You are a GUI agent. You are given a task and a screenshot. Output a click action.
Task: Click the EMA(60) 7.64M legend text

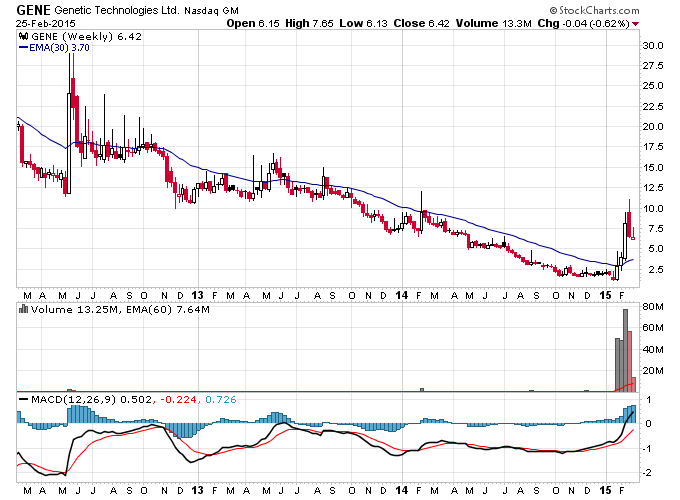pyautogui.click(x=168, y=309)
